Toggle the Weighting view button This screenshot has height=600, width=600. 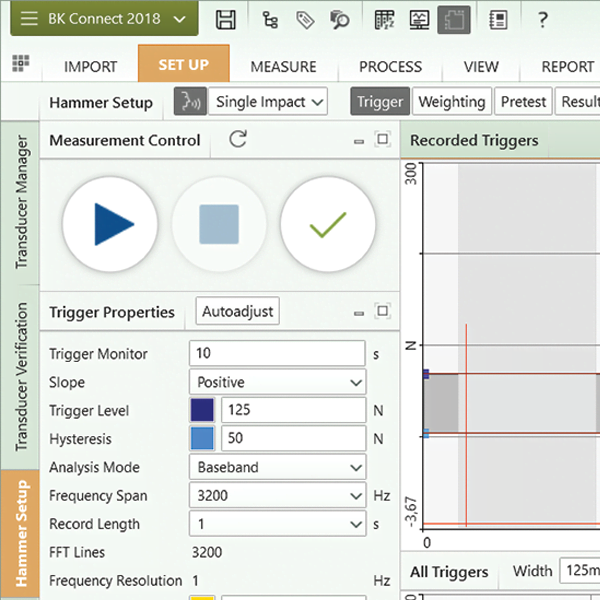pyautogui.click(x=451, y=101)
